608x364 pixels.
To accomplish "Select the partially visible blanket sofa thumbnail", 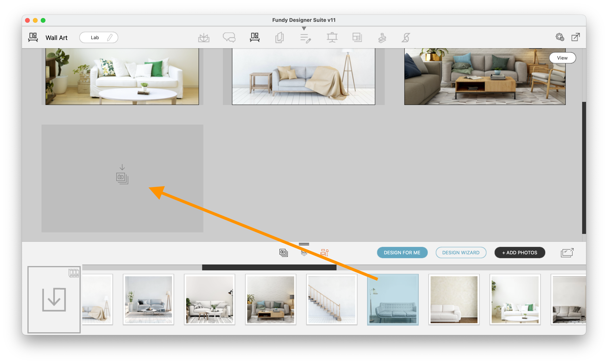I will pos(97,300).
